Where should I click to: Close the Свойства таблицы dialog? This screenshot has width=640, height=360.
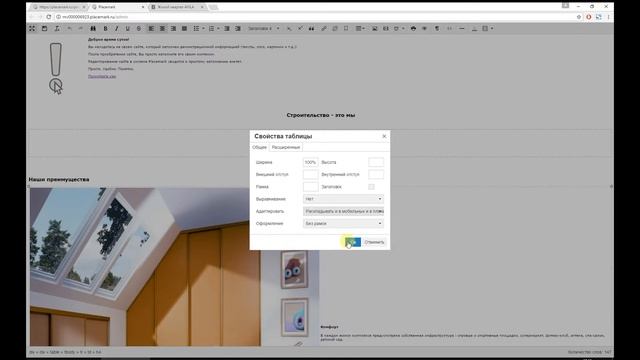tap(384, 136)
